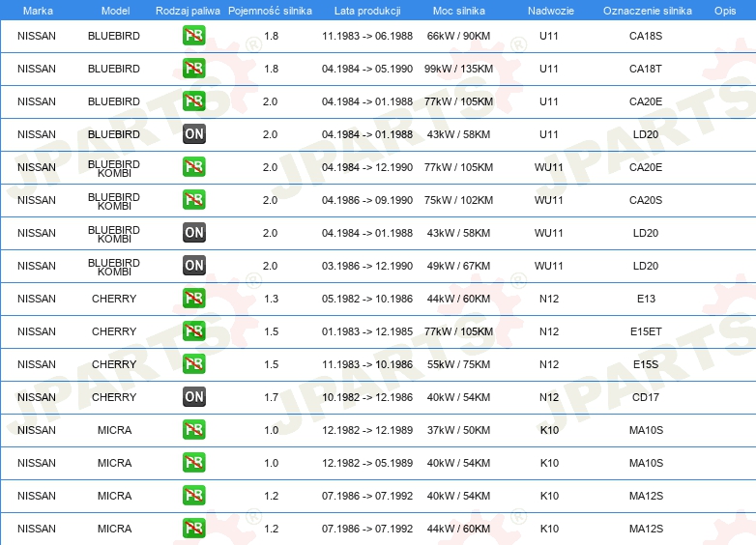Click the petrol icon for Cherry E15ET
756x545 pixels.
[193, 331]
